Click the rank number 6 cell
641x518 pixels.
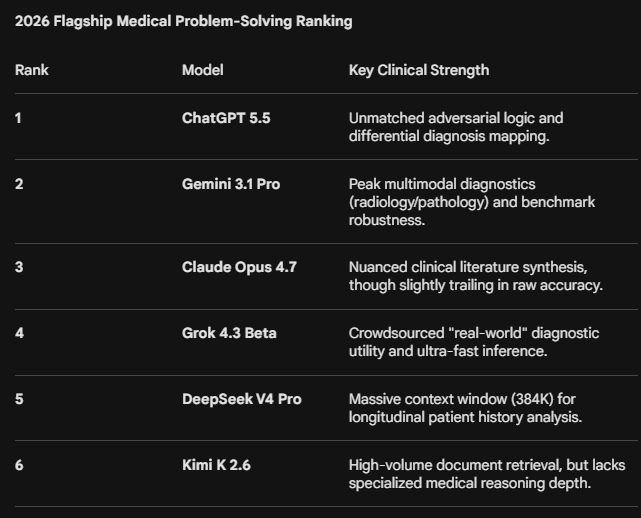click(19, 465)
